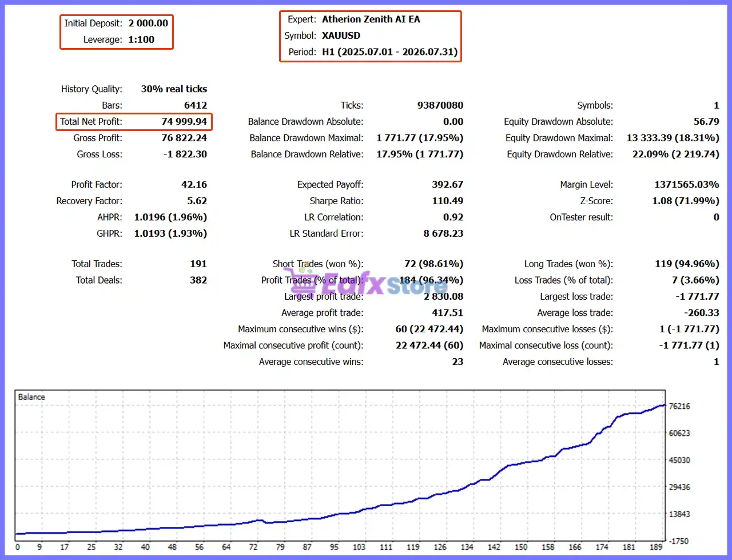This screenshot has height=560, width=732.
Task: Click the Largest loss trade value
Action: pyautogui.click(x=697, y=296)
